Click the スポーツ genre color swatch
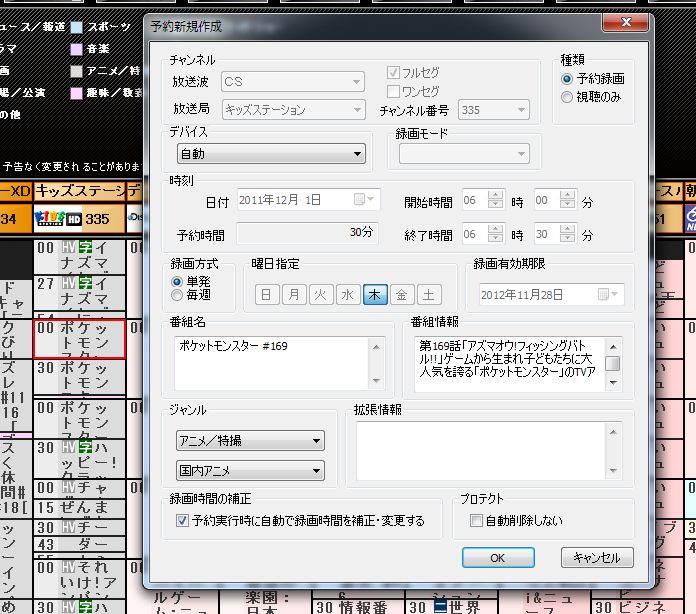 coord(76,27)
